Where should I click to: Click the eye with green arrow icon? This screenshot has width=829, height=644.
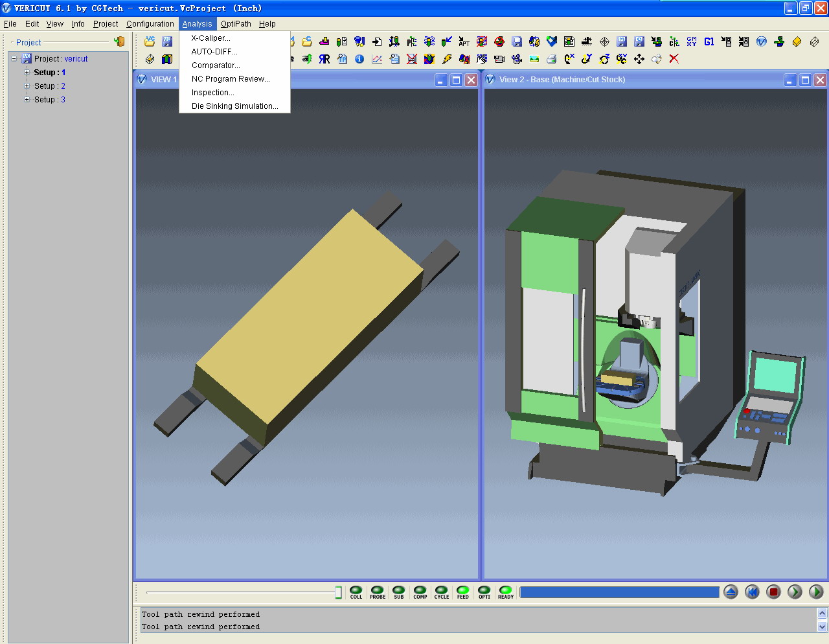point(307,59)
